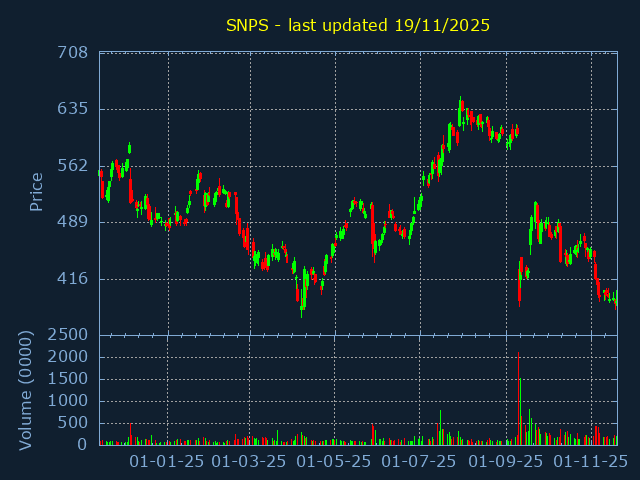Select the 01-03-25 date label
Viewport: 640px width, 480px height.
(250, 462)
